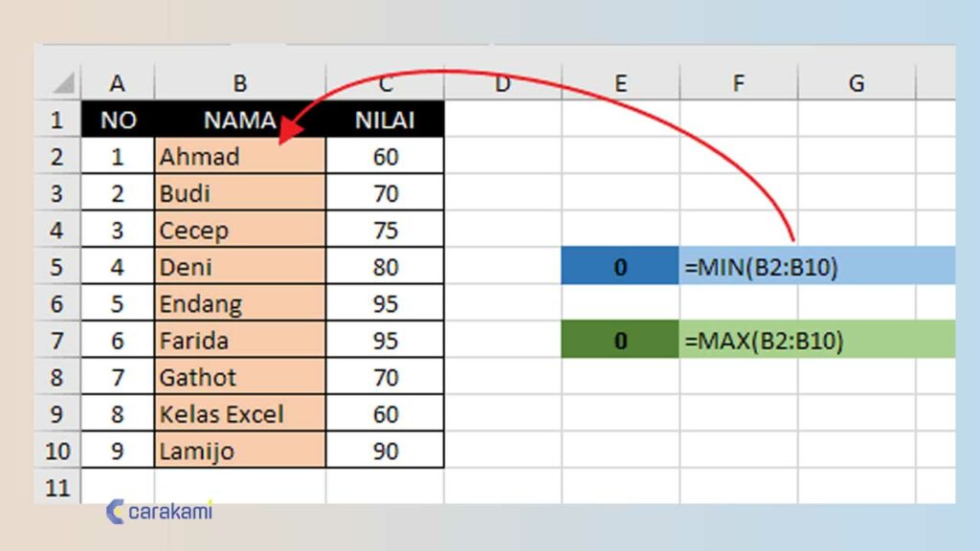Select the green highlighted cell showing 0
Image resolution: width=980 pixels, height=551 pixels.
(618, 340)
